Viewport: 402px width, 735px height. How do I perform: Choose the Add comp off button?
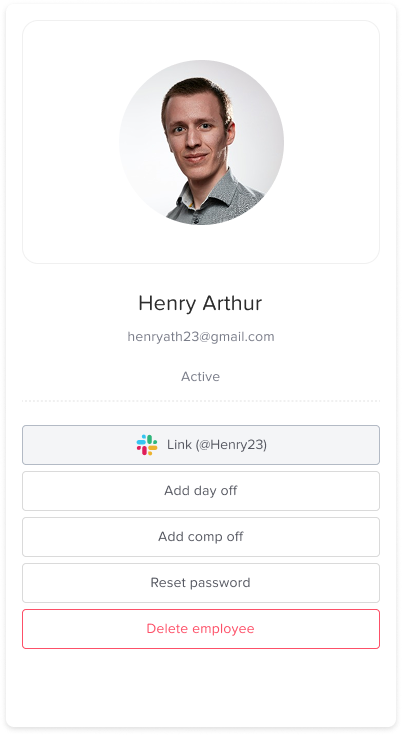[201, 537]
